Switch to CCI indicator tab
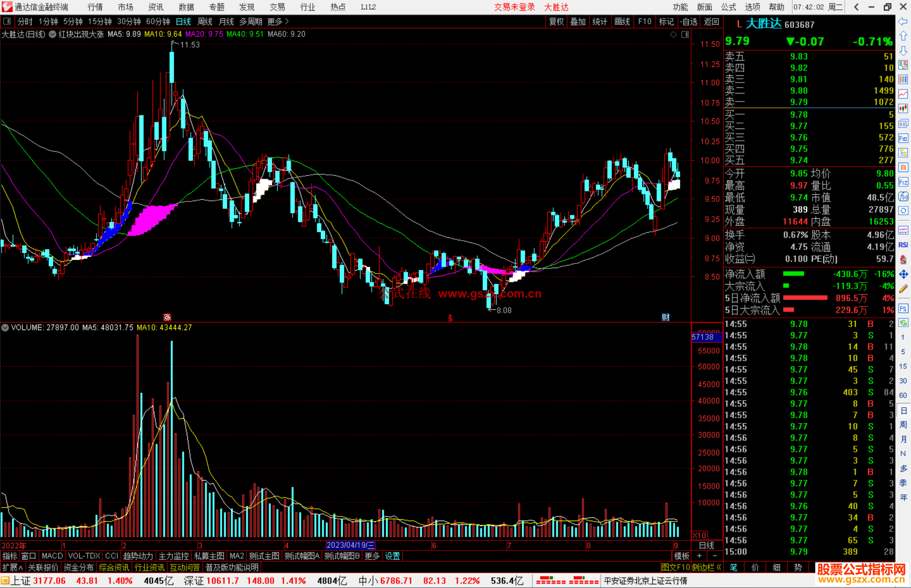This screenshot has width=911, height=588. coord(112,556)
